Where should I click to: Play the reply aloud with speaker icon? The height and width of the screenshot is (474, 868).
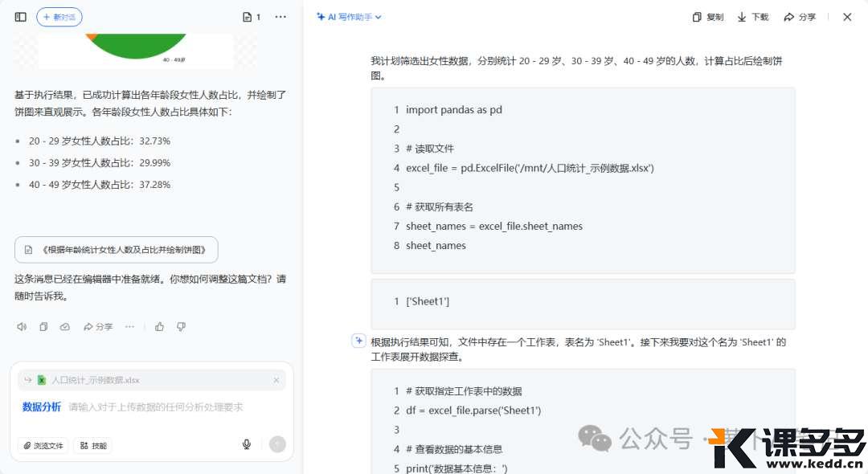[x=22, y=327]
